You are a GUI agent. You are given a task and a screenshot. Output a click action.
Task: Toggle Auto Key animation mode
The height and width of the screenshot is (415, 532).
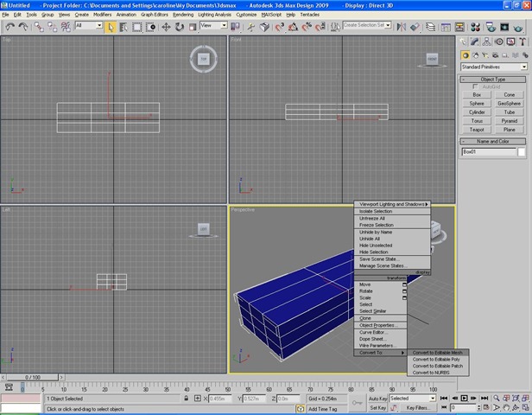[377, 399]
